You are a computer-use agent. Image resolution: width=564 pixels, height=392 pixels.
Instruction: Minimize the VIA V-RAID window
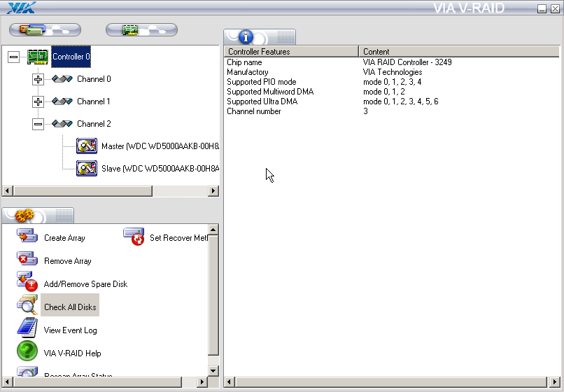[542, 8]
